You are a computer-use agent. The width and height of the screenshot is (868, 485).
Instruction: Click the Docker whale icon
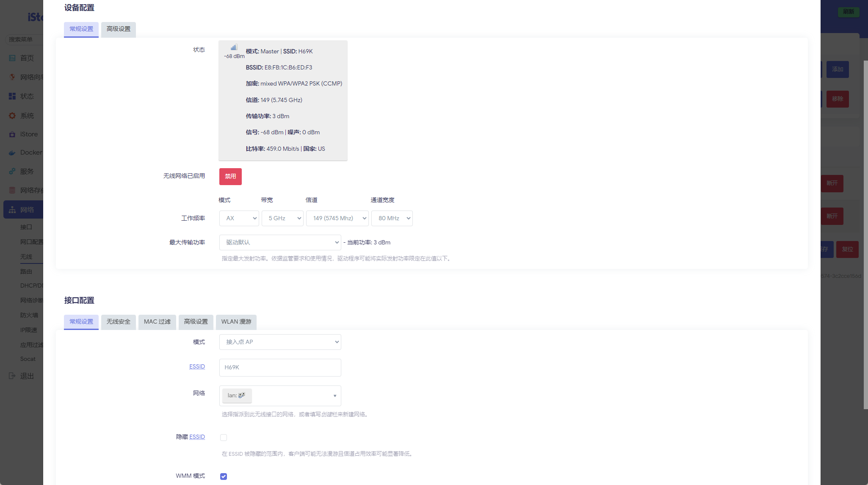pos(12,152)
